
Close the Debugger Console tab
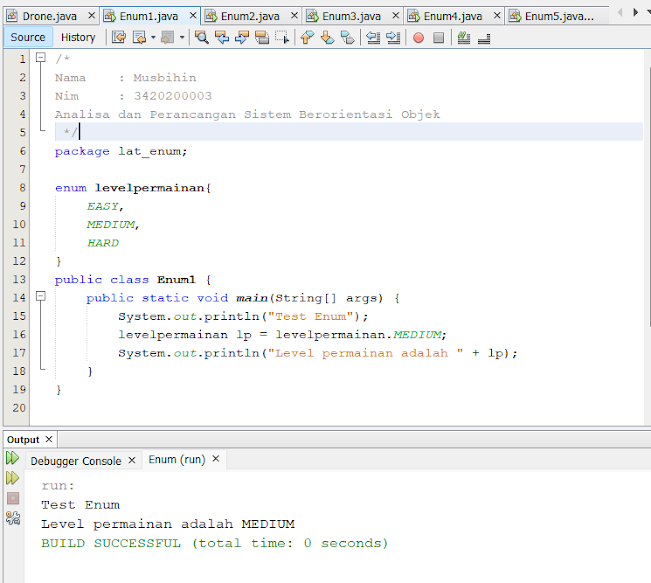[x=132, y=461]
